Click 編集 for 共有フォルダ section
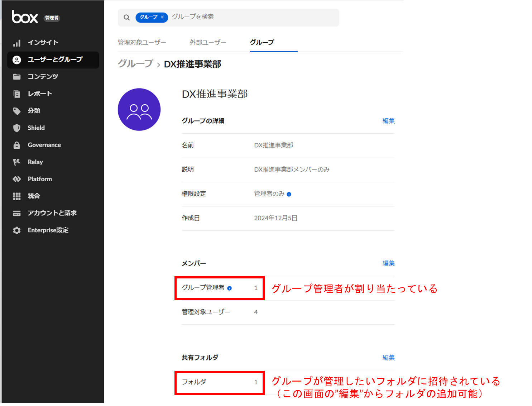This screenshot has width=532, height=406. pos(388,358)
